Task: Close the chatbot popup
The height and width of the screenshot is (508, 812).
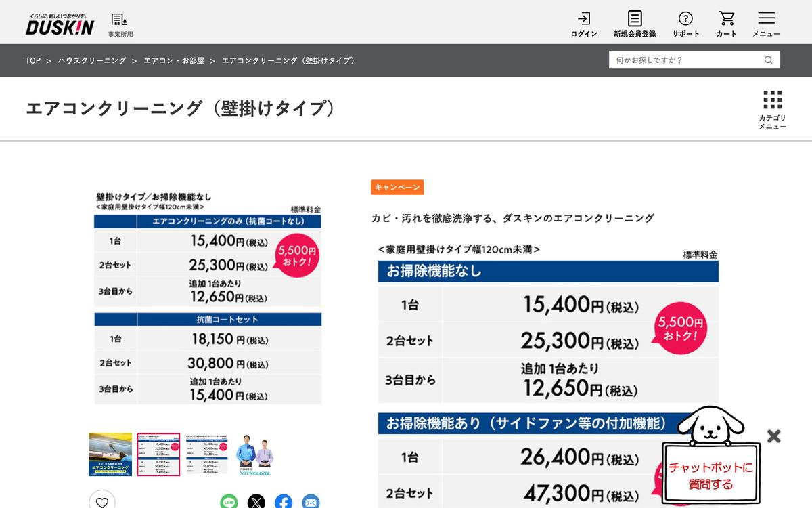Action: click(x=774, y=436)
